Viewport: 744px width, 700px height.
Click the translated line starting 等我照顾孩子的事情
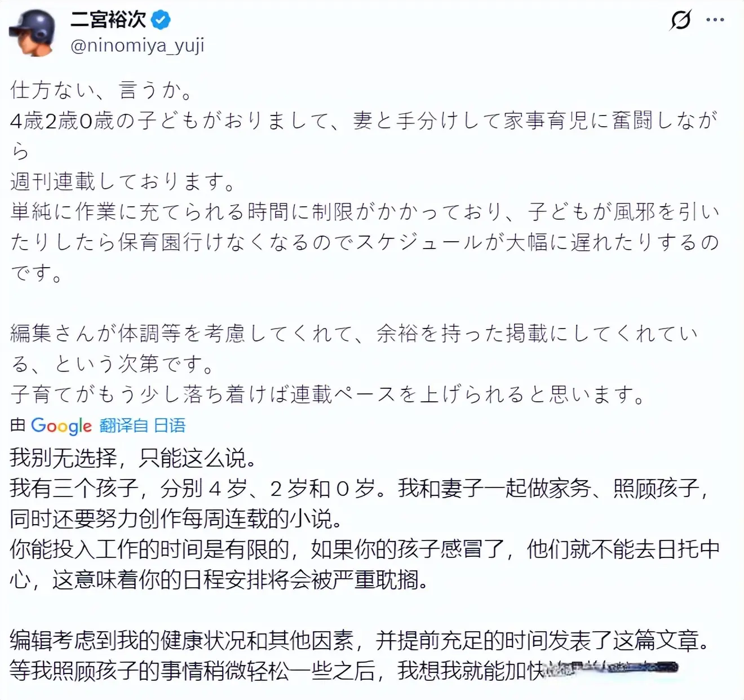coord(276,671)
